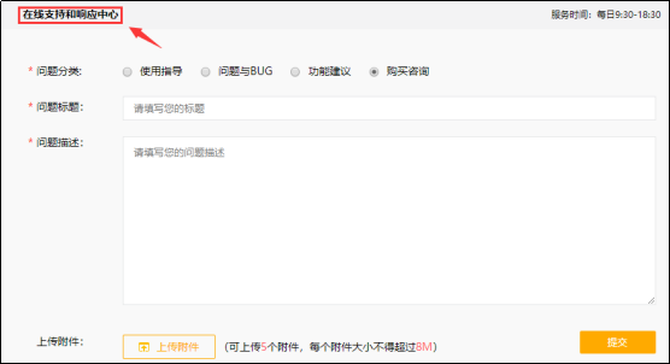Click the 在线支持和响应中心 header title
The image size is (670, 364).
pos(71,15)
